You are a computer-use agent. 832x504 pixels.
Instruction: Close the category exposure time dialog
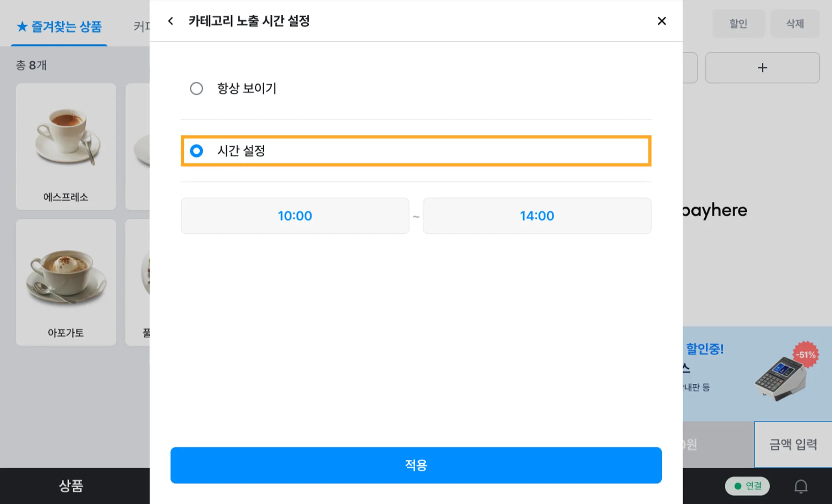click(661, 21)
